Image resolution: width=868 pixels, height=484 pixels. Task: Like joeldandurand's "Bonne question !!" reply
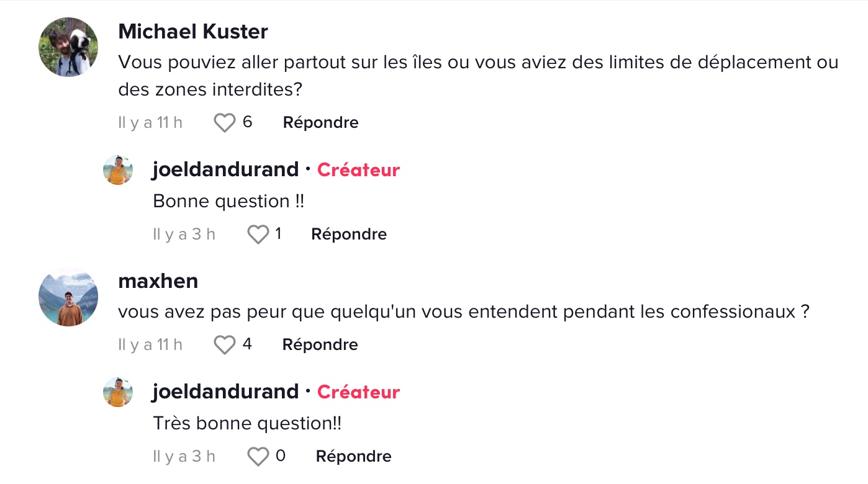click(x=258, y=235)
